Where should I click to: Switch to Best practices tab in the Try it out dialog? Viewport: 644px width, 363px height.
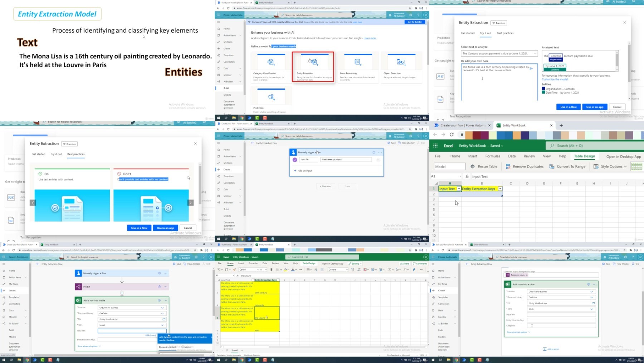(505, 33)
